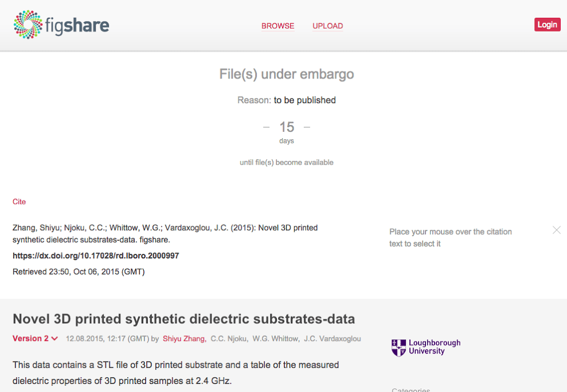
Task: Open the BROWSE menu
Action: pos(277,26)
